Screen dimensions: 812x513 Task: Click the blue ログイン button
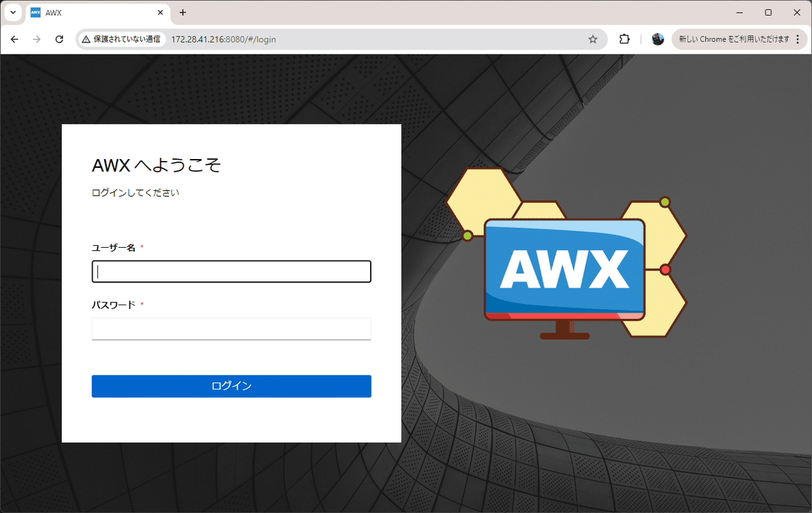(x=231, y=386)
